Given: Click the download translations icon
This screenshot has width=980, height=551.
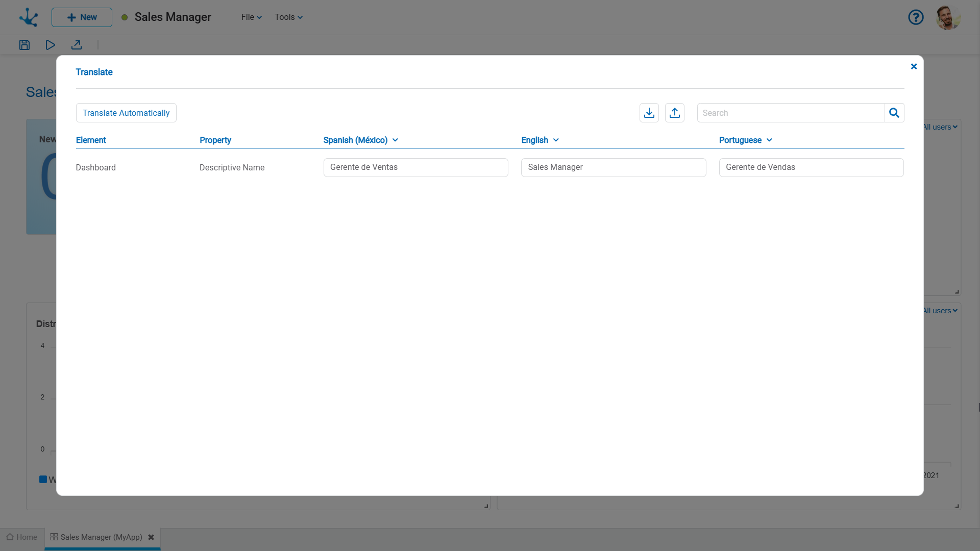Looking at the screenshot, I should coord(649,113).
